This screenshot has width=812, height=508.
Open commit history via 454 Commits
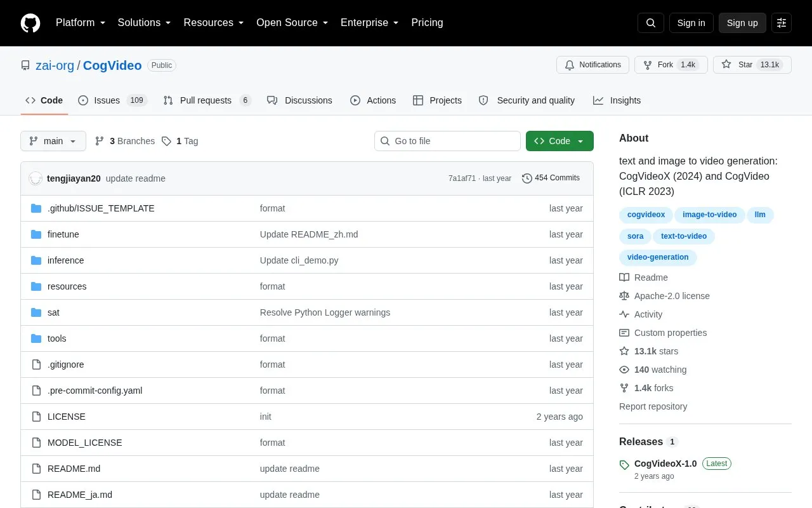(551, 178)
